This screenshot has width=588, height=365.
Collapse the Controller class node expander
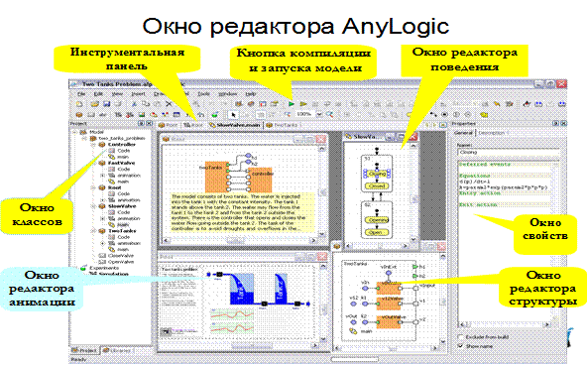93,145
